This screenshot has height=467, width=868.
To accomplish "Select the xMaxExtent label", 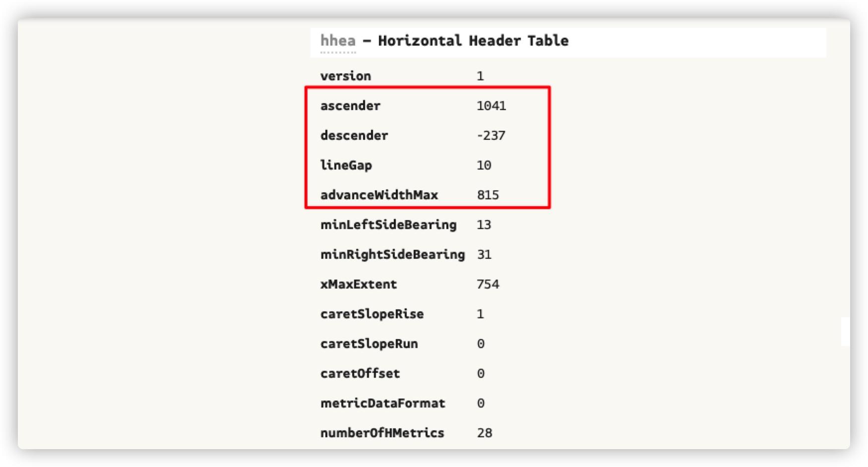I will (359, 284).
